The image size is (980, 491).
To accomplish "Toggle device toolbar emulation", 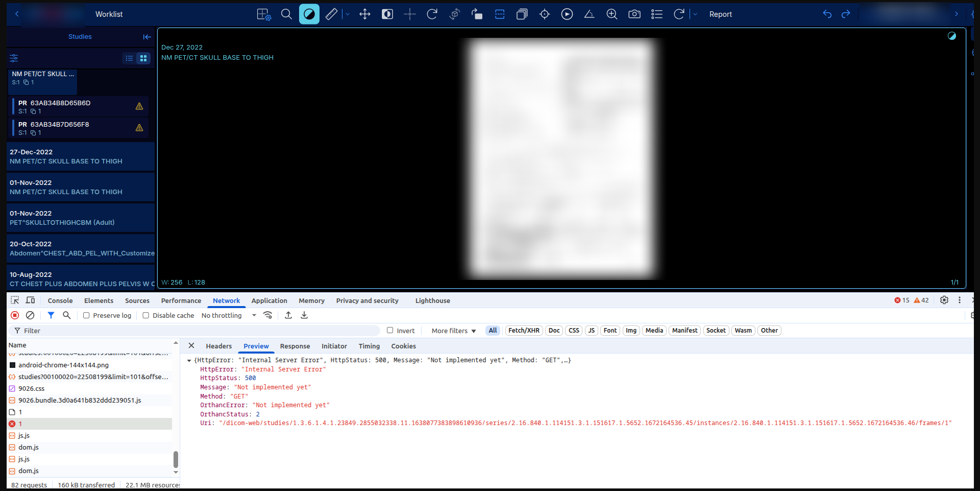I will click(31, 300).
